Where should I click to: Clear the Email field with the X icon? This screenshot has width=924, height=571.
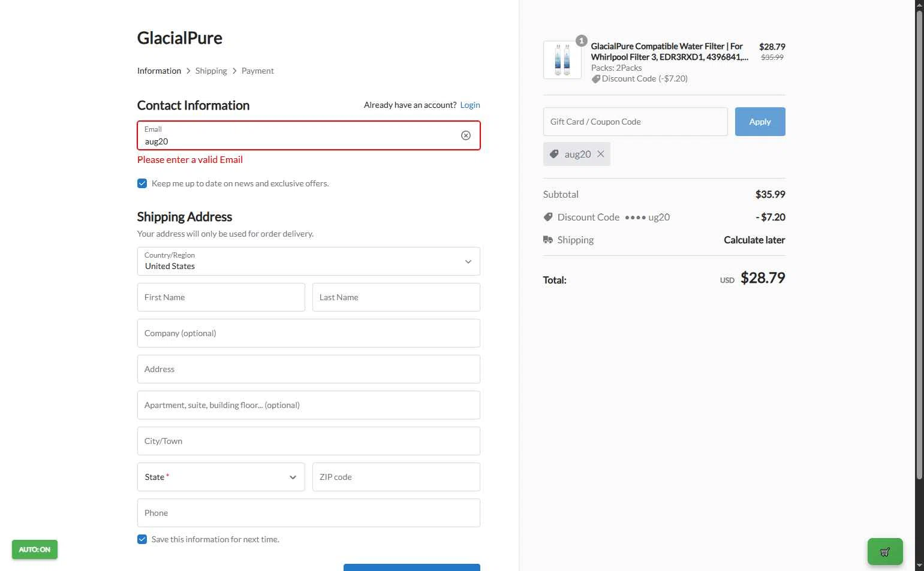[466, 135]
